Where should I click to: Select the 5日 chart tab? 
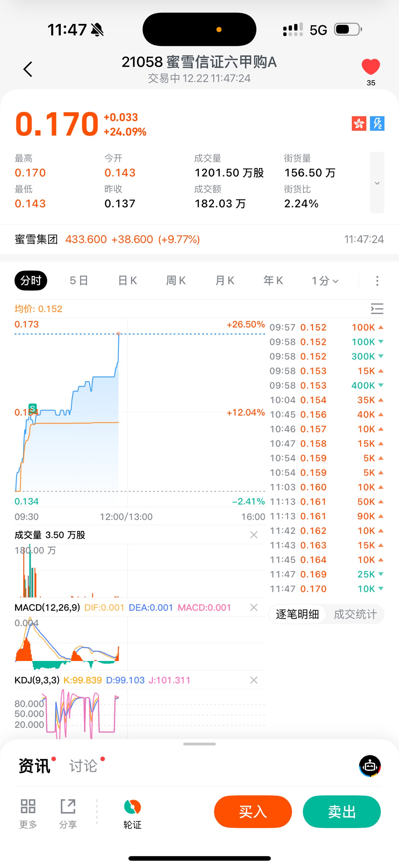79,281
